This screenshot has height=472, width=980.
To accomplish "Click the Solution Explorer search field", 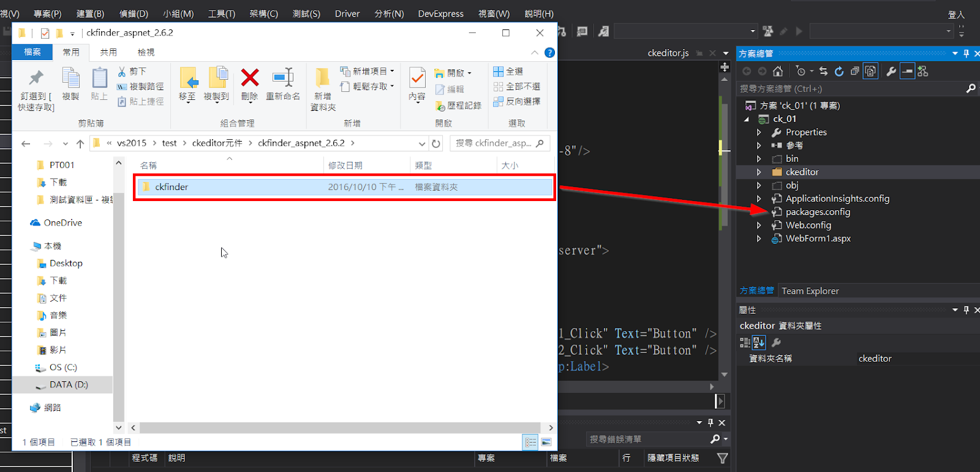I will (x=858, y=89).
